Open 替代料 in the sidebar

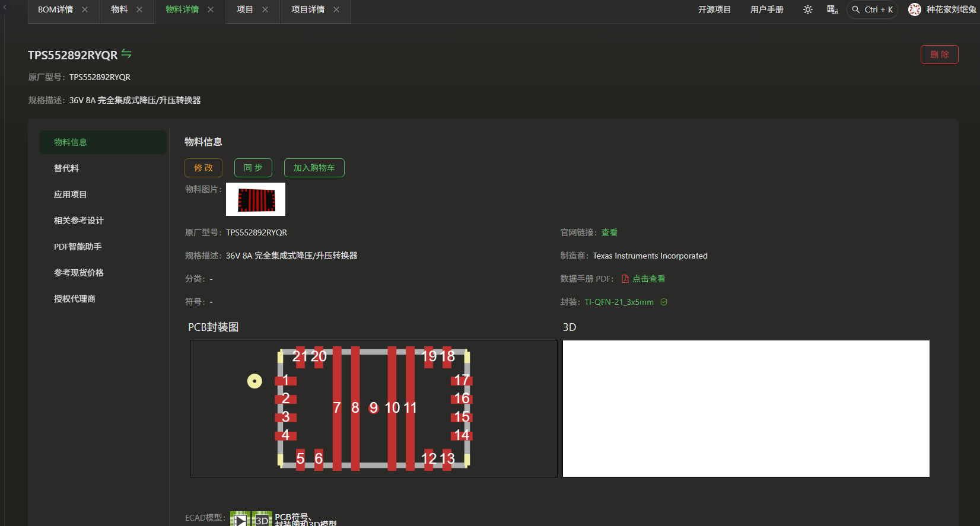[x=66, y=168]
